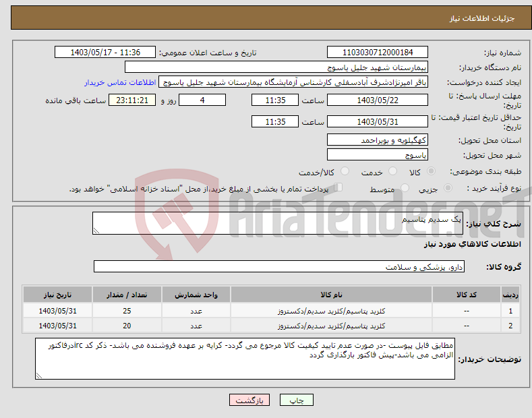Screen dimensions: 532x418
Task: Click the price validity time 11:35 field
Action: pyautogui.click(x=275, y=121)
